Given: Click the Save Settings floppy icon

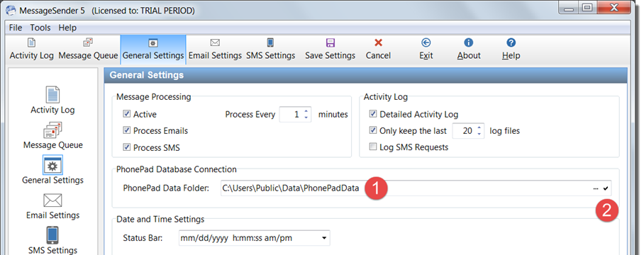Looking at the screenshot, I should [x=331, y=42].
